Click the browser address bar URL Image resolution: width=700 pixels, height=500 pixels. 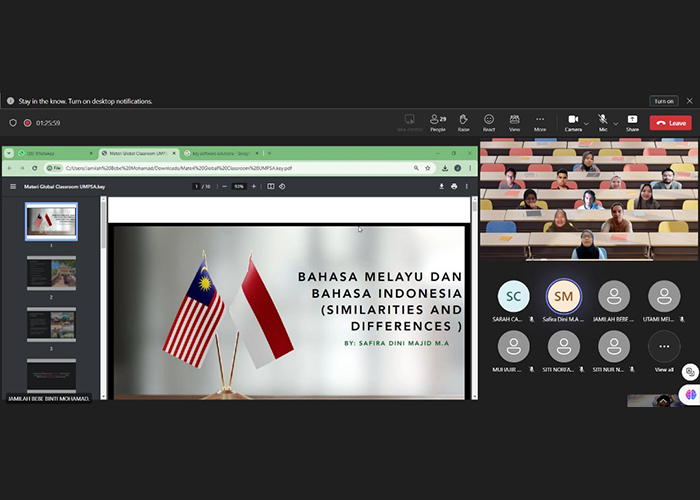179,168
